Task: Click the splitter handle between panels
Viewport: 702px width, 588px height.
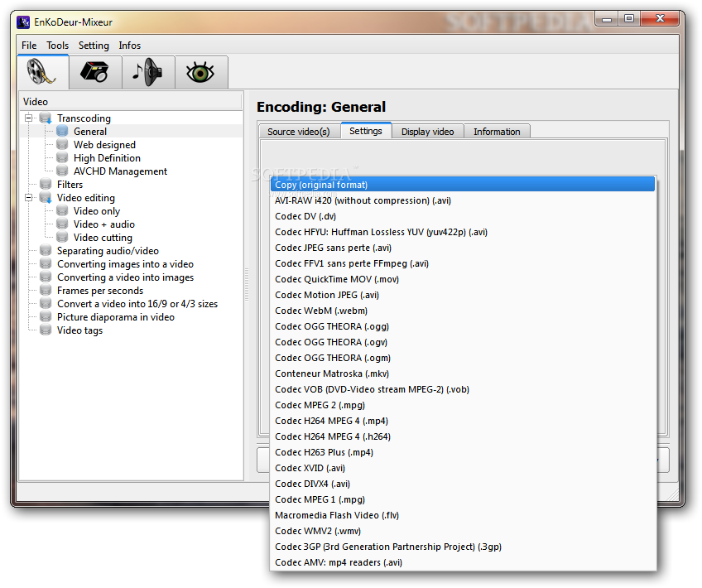Action: point(246,285)
